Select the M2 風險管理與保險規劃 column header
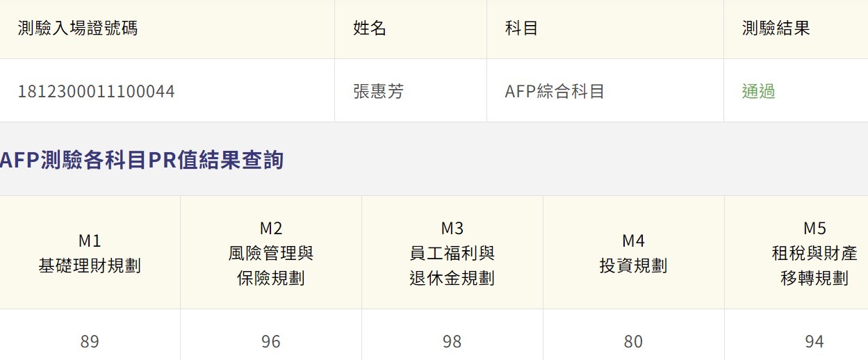 pyautogui.click(x=271, y=253)
